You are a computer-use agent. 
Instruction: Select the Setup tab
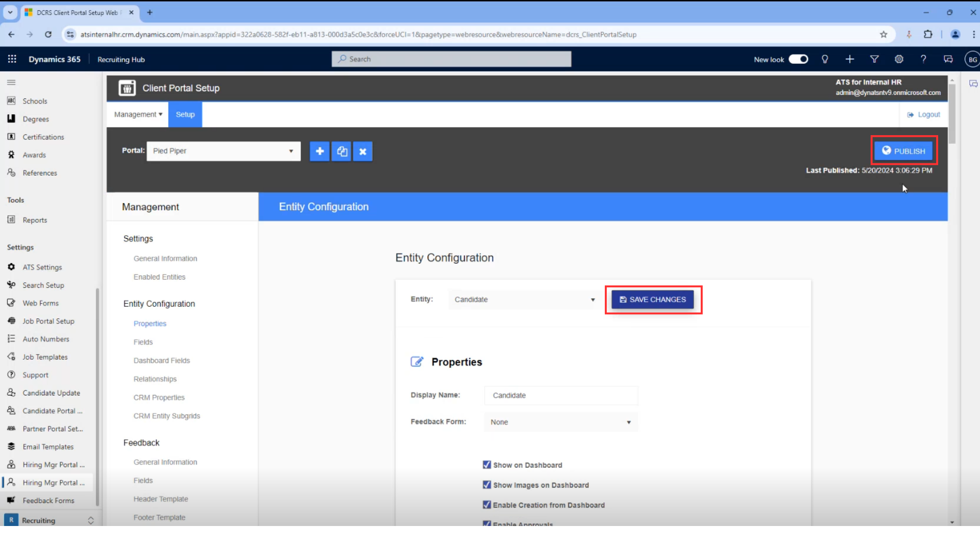185,114
